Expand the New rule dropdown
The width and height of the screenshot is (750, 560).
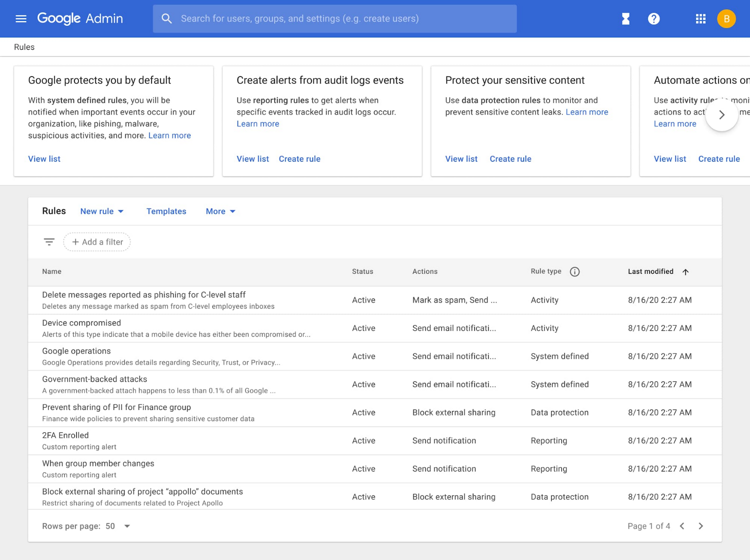[x=102, y=211]
